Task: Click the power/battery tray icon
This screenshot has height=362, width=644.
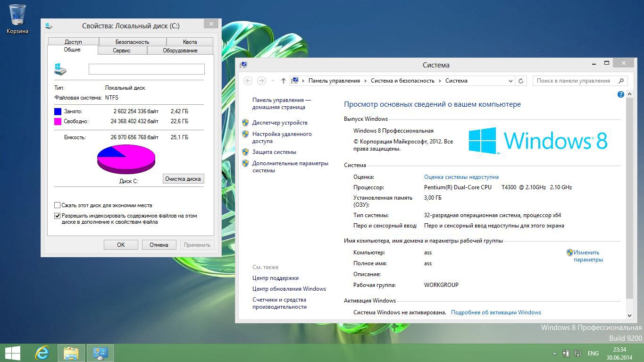Action: click(x=566, y=353)
